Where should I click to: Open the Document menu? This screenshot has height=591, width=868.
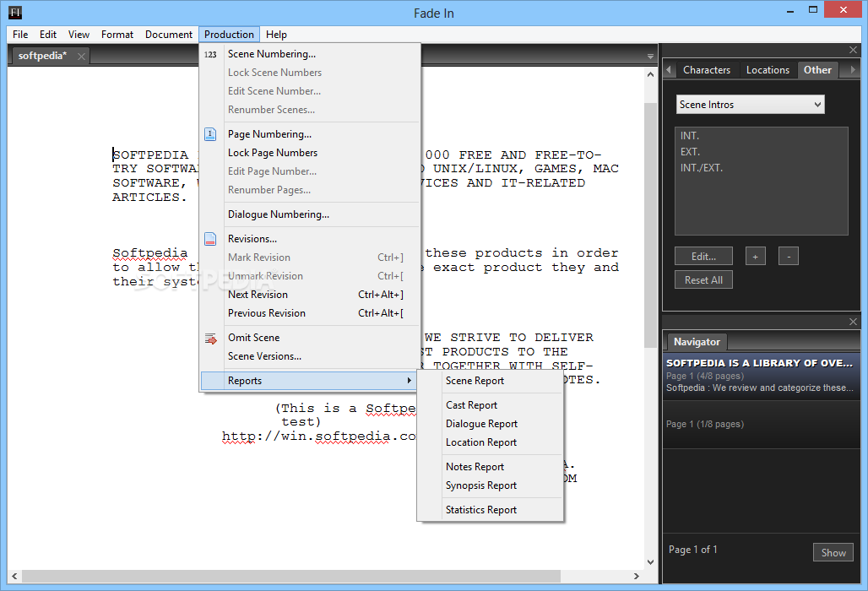point(169,35)
